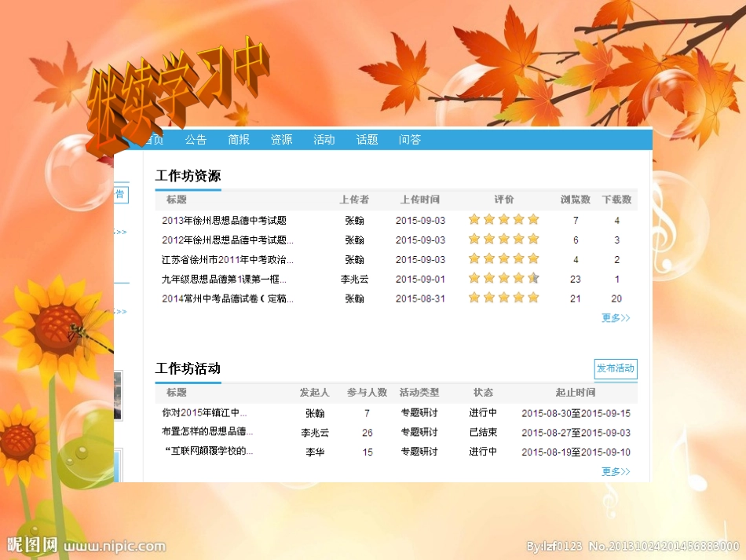Click the 发布活动 button
The height and width of the screenshot is (560, 746).
click(616, 368)
